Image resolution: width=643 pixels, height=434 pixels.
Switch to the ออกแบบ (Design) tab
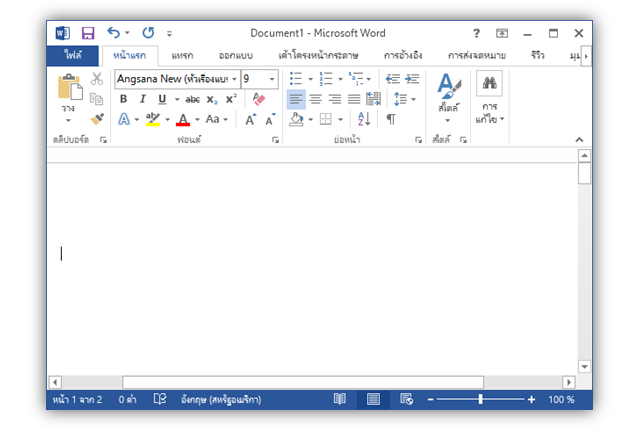pyautogui.click(x=235, y=55)
